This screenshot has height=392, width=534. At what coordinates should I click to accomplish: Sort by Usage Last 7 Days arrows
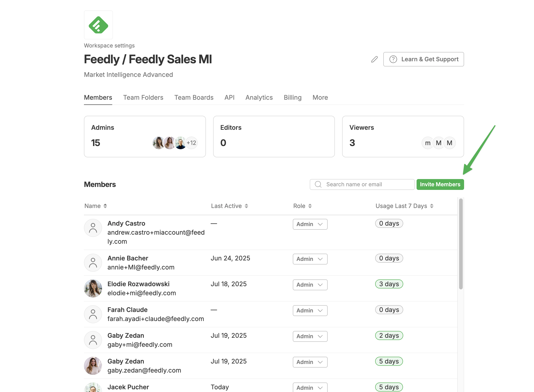click(431, 206)
